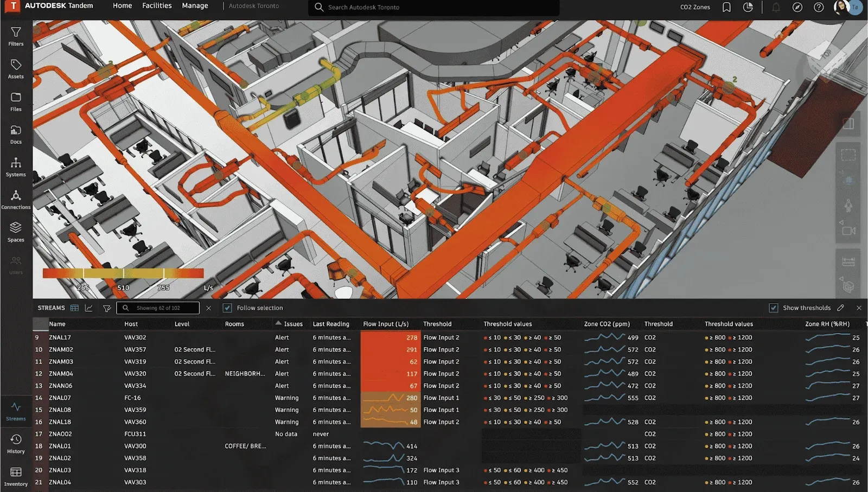Open saved views bookmark icon

tap(726, 7)
